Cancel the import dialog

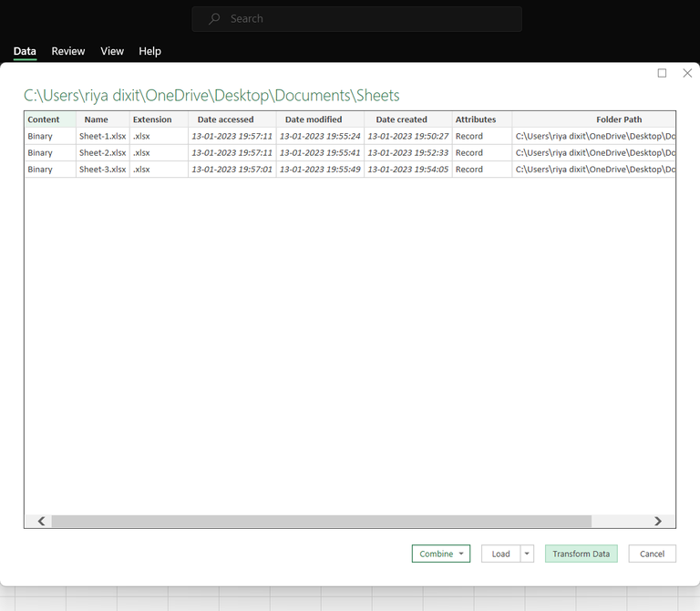(x=653, y=554)
